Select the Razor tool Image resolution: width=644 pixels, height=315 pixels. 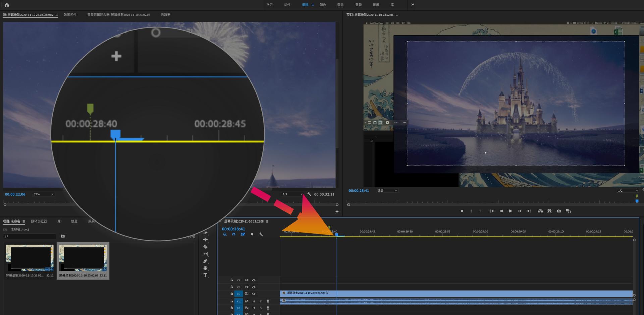(205, 247)
